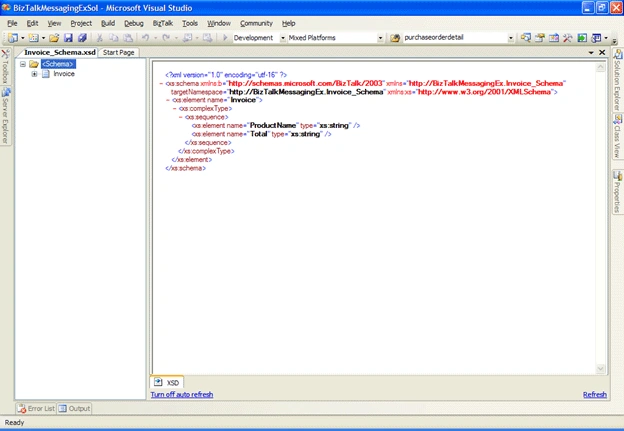
Task: Click the Invoice node document icon
Action: tap(46, 74)
